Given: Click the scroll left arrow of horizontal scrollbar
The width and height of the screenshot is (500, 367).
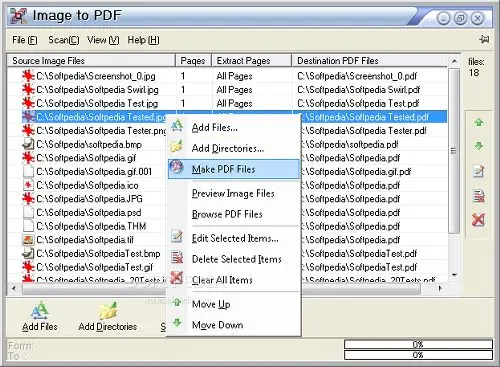Looking at the screenshot, I should 14,288.
